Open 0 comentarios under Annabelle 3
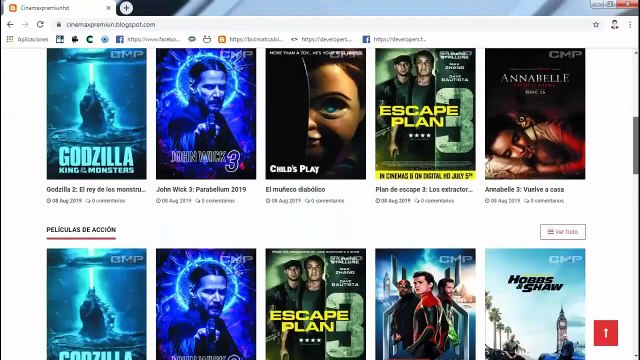Viewport: 640px width, 360px height. tap(544, 201)
